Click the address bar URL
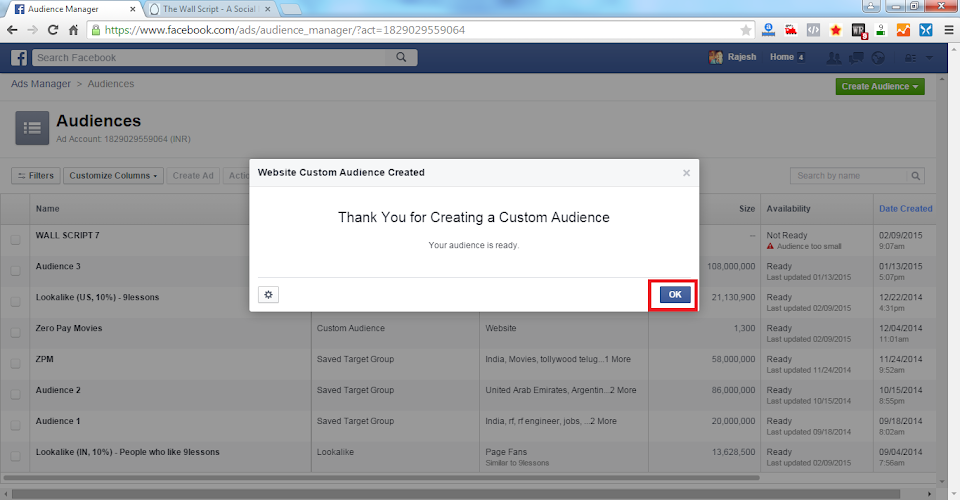The height and width of the screenshot is (500, 960). (285, 30)
